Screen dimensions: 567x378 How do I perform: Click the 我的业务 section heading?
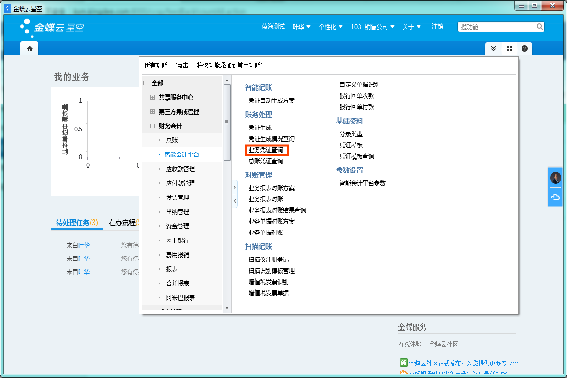pyautogui.click(x=72, y=77)
